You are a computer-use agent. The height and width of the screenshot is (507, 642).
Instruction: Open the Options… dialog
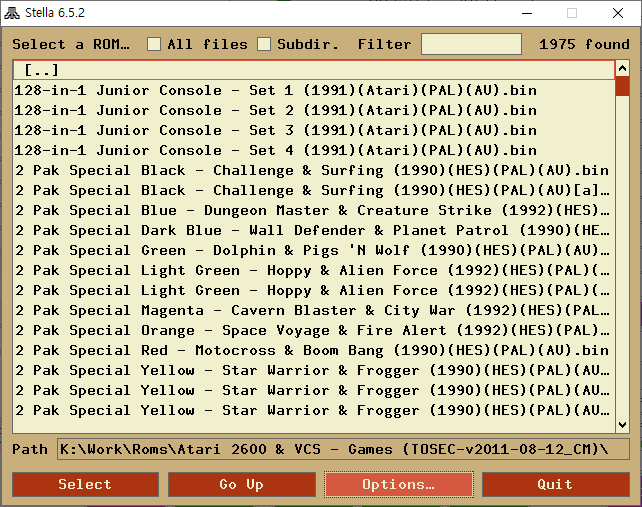399,484
